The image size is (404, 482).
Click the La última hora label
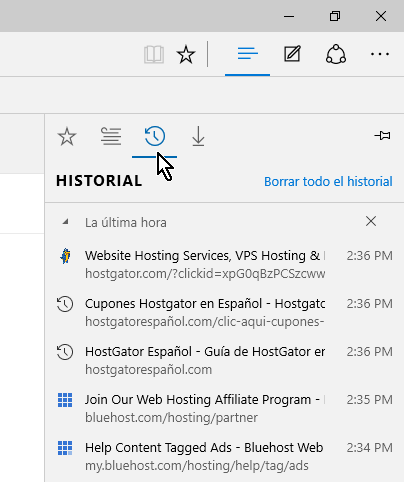tap(126, 223)
